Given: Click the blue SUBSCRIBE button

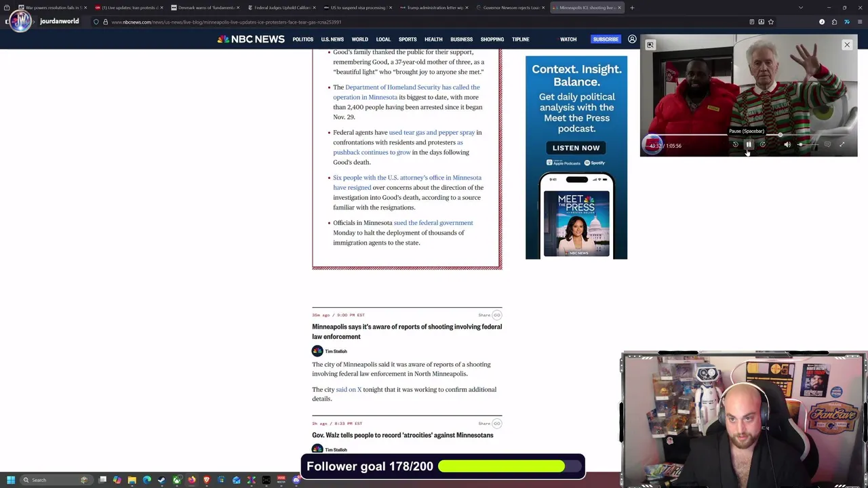Looking at the screenshot, I should [606, 39].
